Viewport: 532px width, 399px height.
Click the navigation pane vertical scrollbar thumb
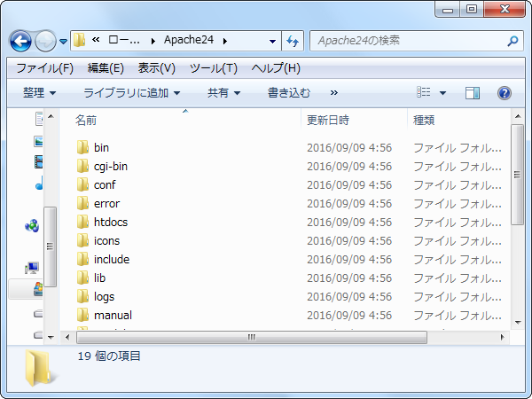click(51, 246)
